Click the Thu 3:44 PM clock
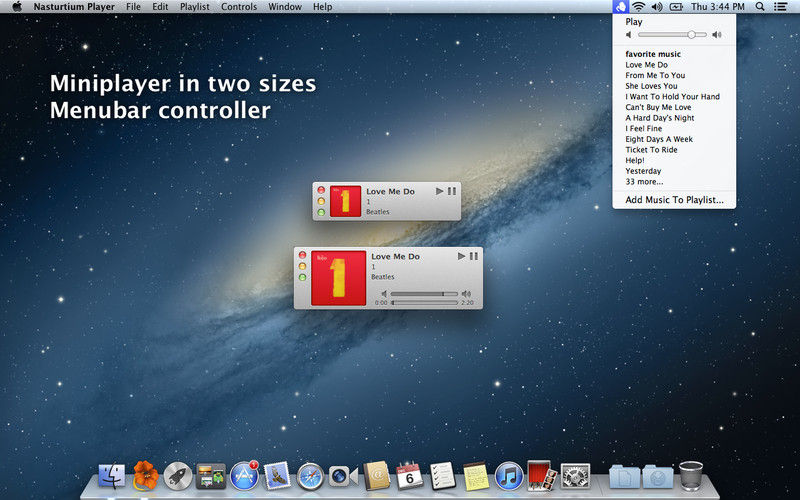800x500 pixels. (717, 7)
